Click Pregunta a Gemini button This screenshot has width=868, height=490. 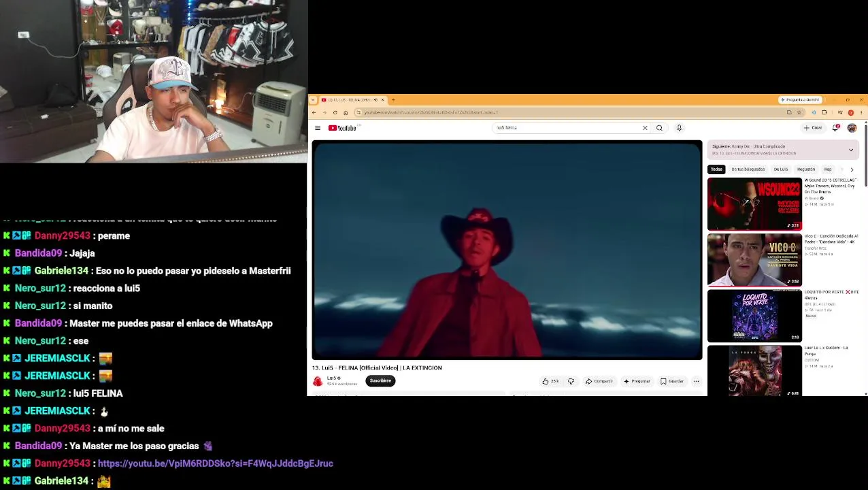(800, 100)
